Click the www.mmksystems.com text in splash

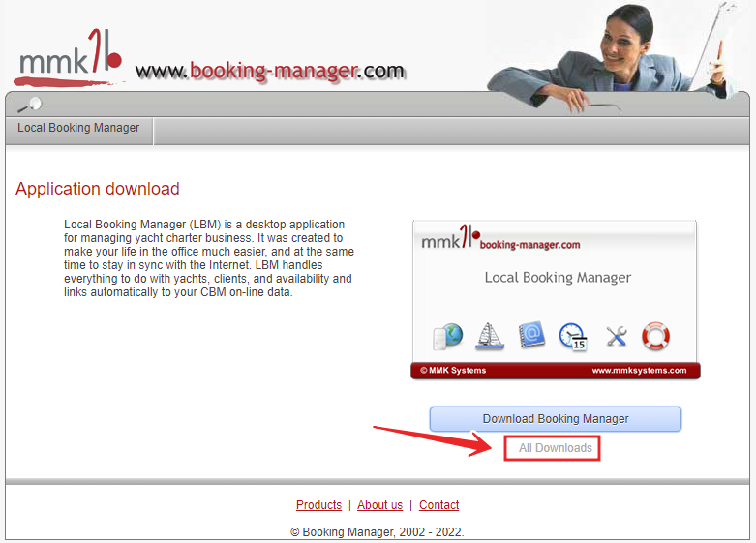(639, 371)
